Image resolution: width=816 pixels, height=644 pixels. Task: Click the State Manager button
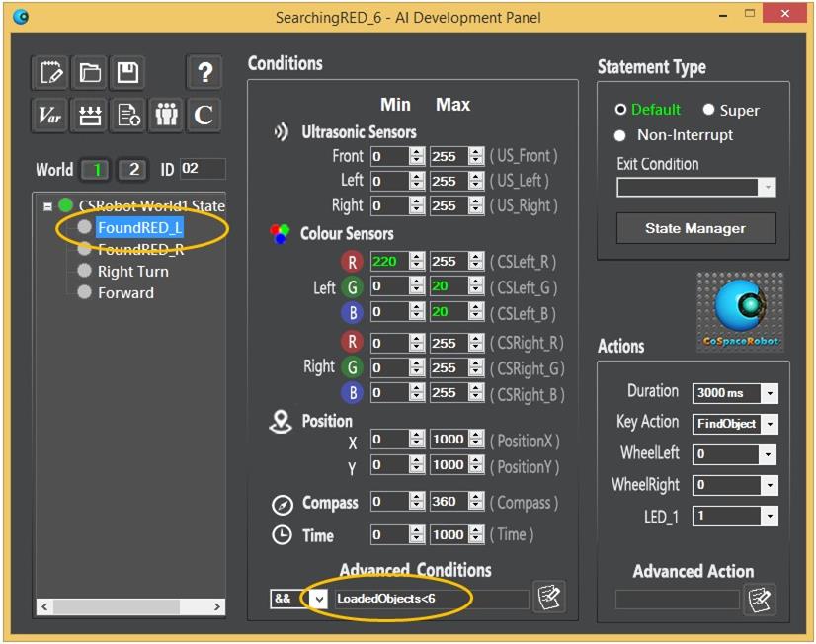coord(695,228)
